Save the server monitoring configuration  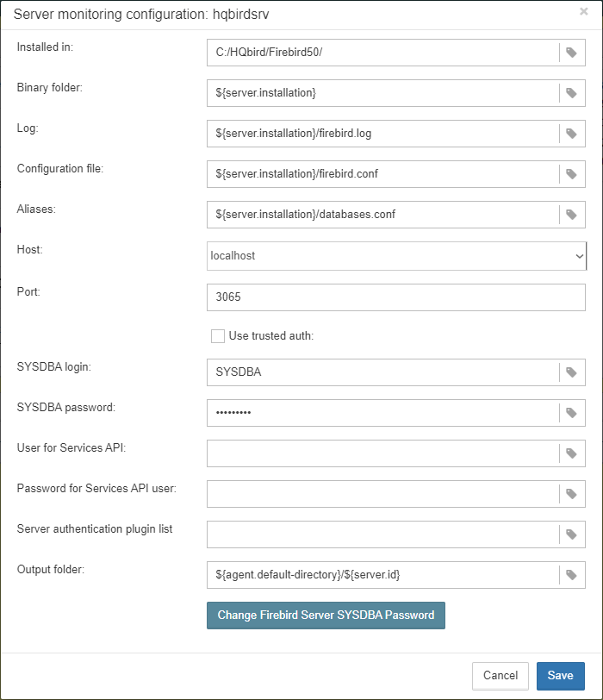tap(560, 676)
